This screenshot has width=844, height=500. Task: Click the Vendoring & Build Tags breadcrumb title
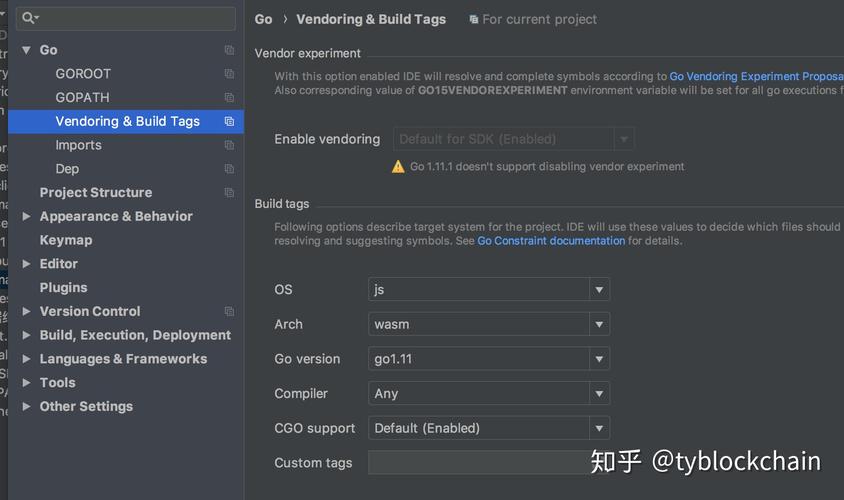pos(371,19)
